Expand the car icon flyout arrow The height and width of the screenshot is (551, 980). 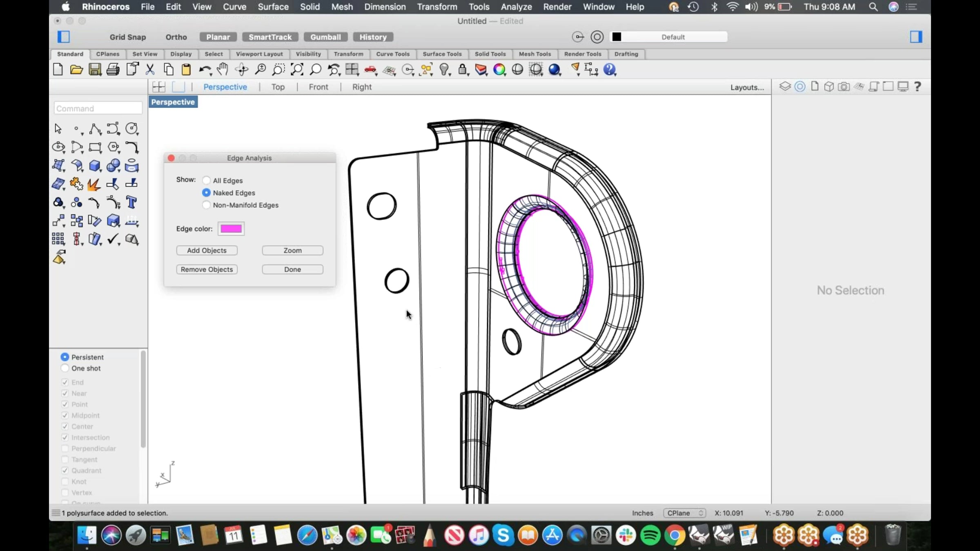click(376, 75)
